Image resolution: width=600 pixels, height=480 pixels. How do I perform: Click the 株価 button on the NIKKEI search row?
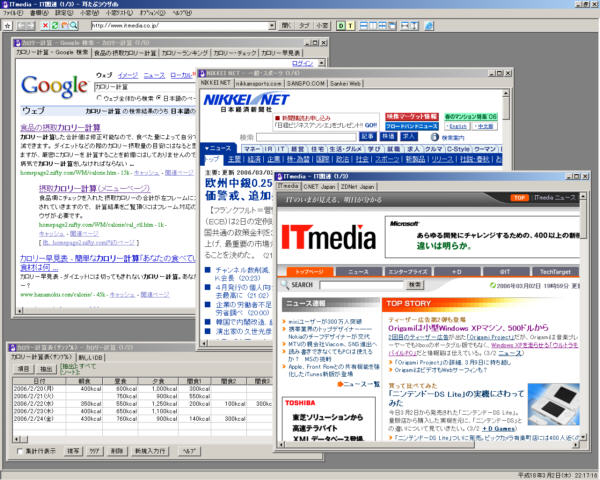388,136
